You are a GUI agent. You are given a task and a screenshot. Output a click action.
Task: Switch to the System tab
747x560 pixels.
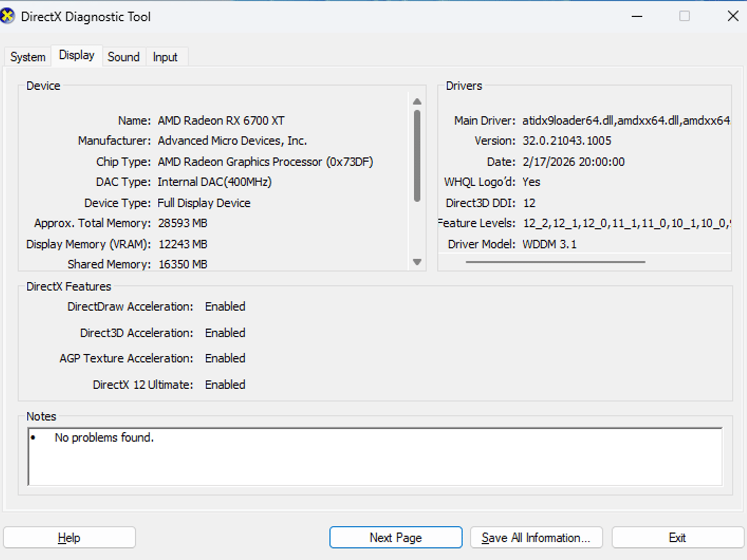[x=28, y=57]
